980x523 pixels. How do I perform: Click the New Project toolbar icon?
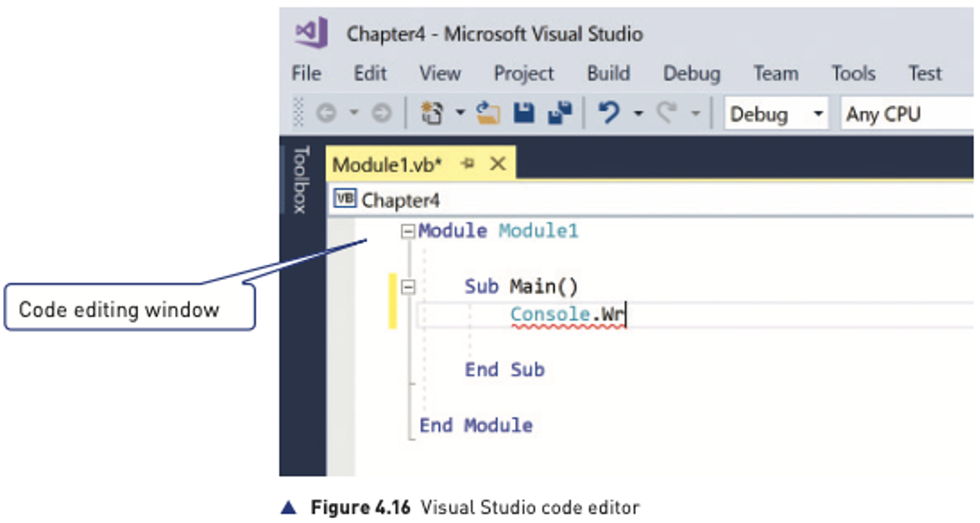tap(432, 113)
